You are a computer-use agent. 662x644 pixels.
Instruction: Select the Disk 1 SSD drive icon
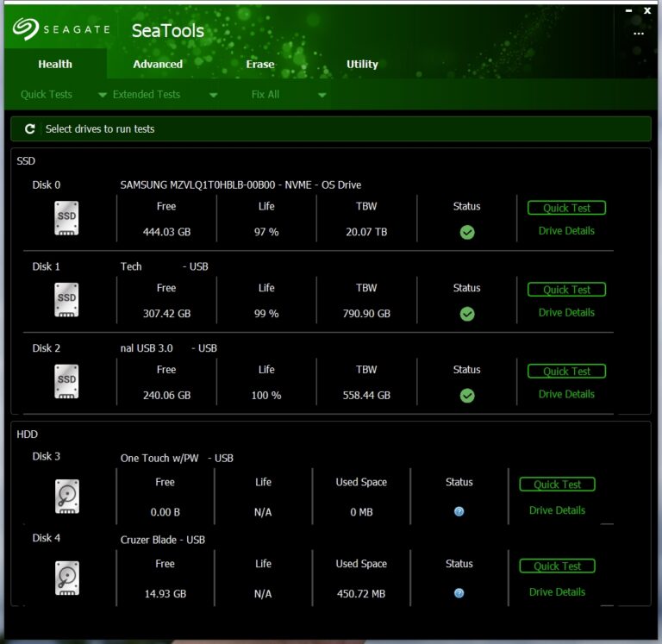(66, 300)
